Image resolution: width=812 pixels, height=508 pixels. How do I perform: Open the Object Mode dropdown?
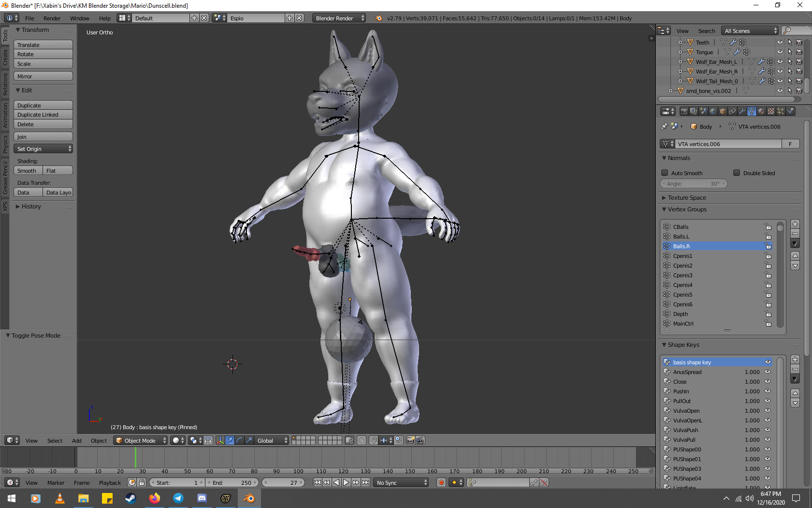pos(141,440)
